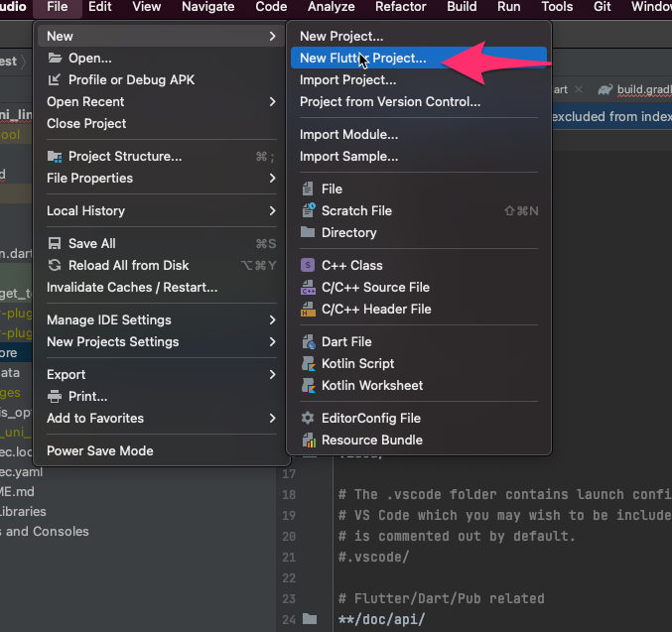Switch to the build.gradle editor tab
Viewport: 672px width, 632px height.
[x=636, y=89]
